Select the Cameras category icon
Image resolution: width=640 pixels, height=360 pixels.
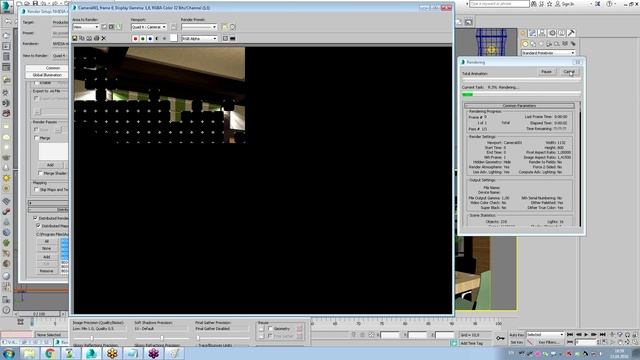pyautogui.click(x=549, y=44)
